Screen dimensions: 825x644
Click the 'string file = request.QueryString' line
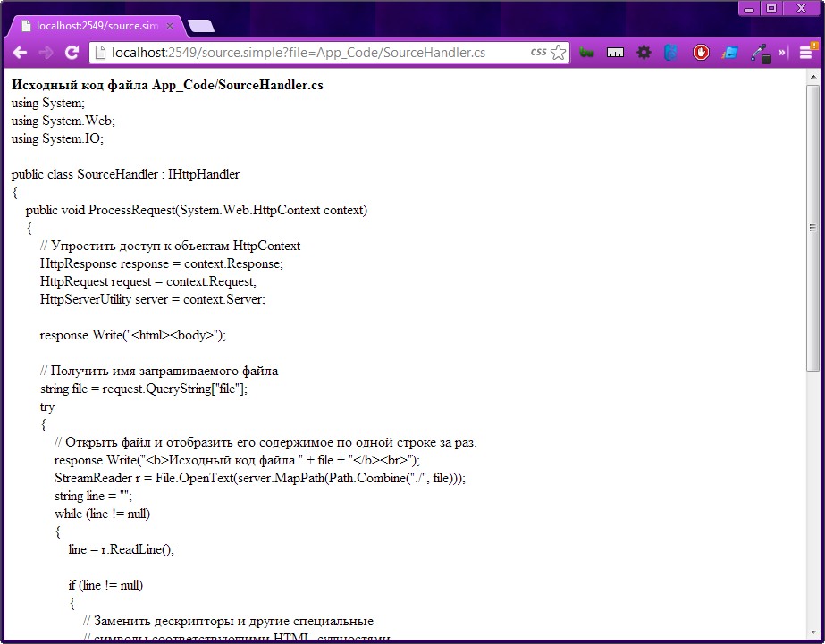144,389
